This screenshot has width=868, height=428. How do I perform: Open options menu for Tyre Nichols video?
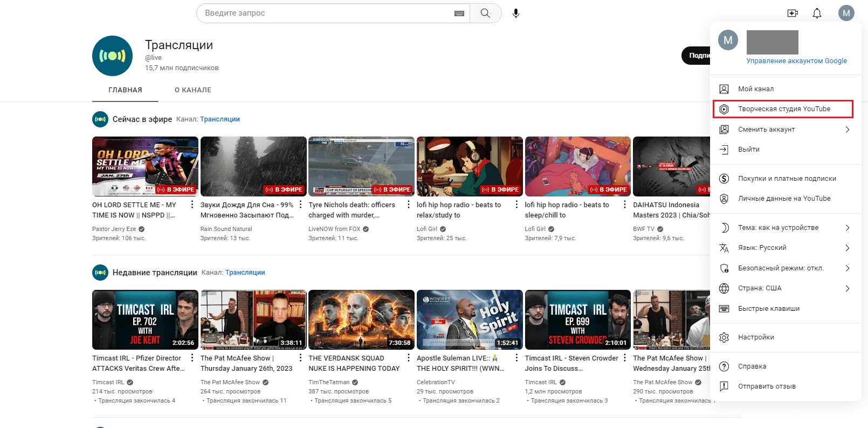pos(408,205)
